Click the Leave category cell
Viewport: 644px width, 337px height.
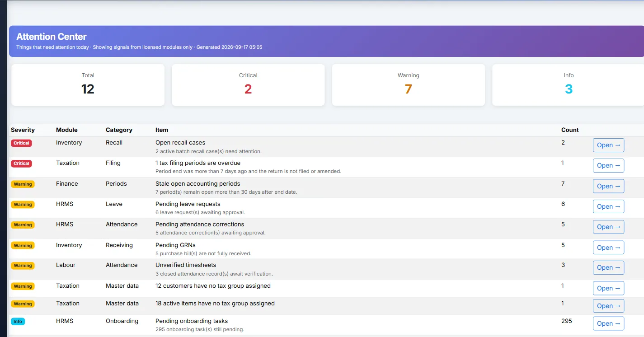tap(114, 204)
